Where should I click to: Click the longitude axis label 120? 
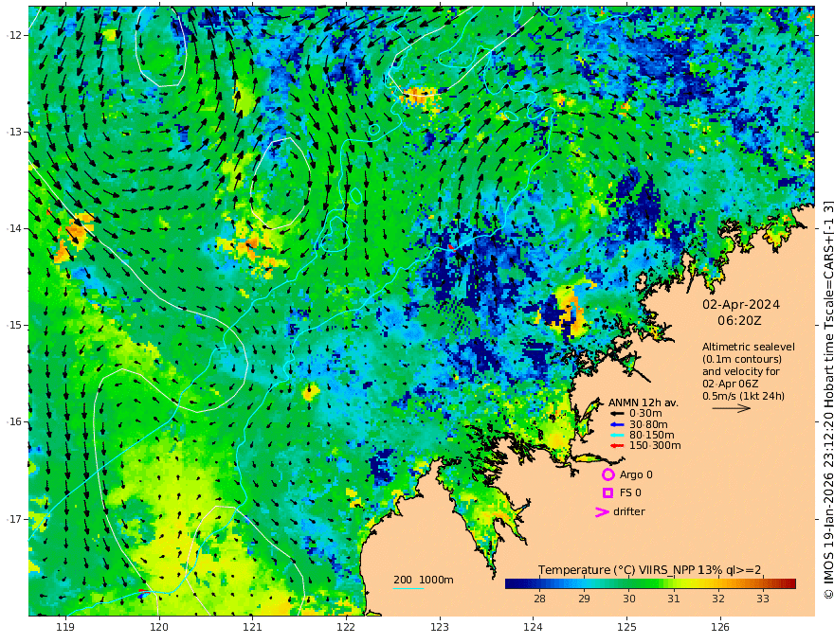pos(159,627)
